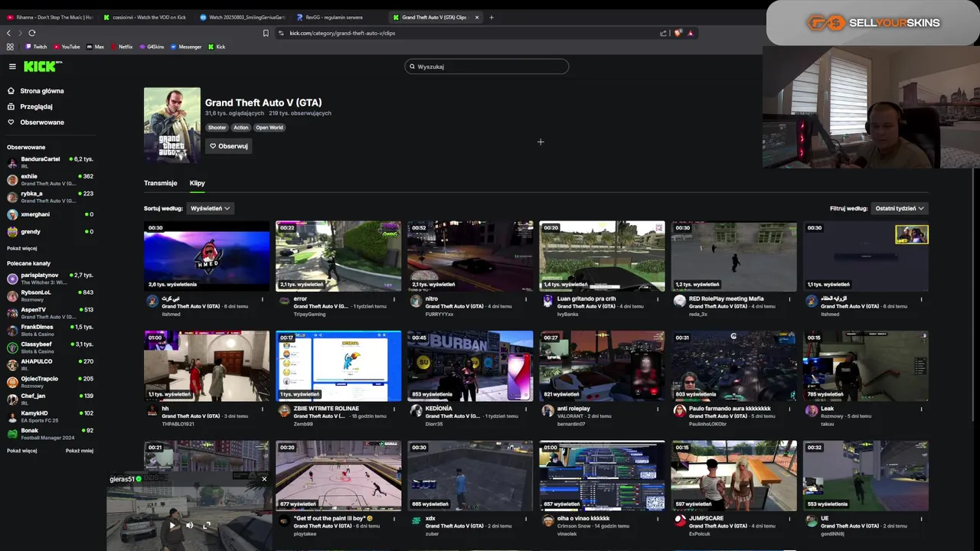This screenshot has height=551, width=980.
Task: Close the Grand Theft Auto V (GTA) Clips tab
Action: tap(477, 17)
